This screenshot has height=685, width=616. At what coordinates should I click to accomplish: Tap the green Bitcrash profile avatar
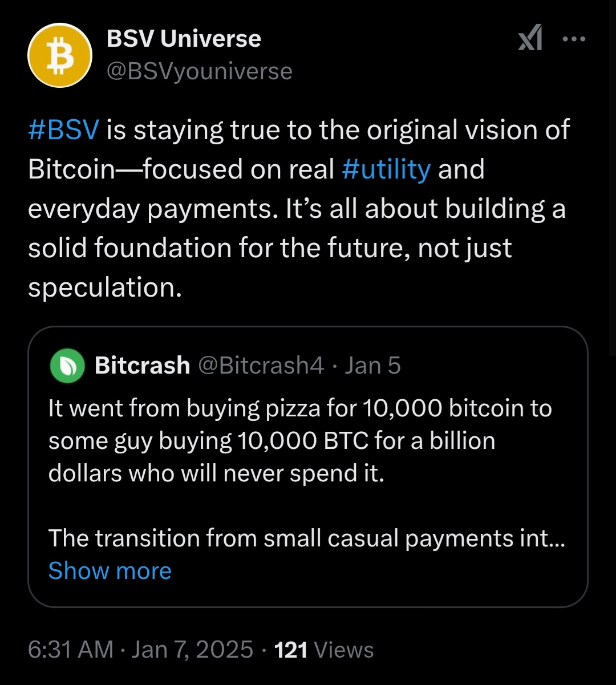coord(67,366)
